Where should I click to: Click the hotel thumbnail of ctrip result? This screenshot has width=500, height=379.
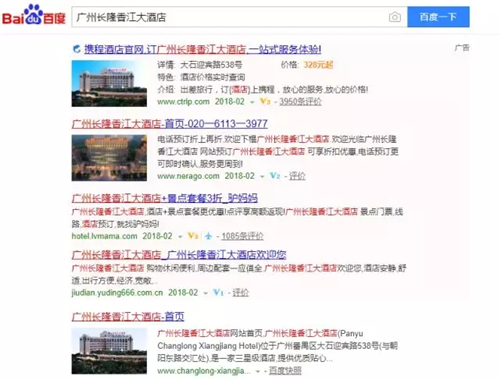pyautogui.click(x=109, y=83)
